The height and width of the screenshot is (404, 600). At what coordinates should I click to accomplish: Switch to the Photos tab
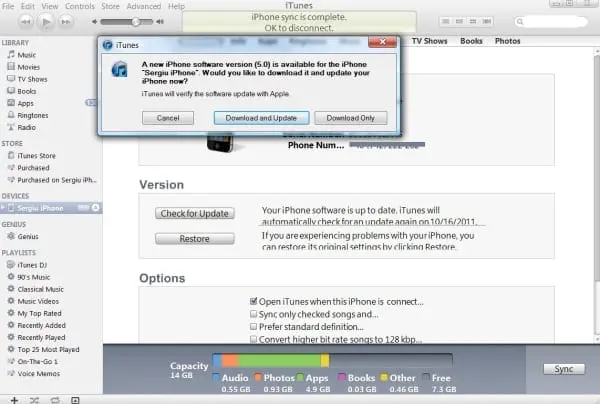(x=507, y=41)
